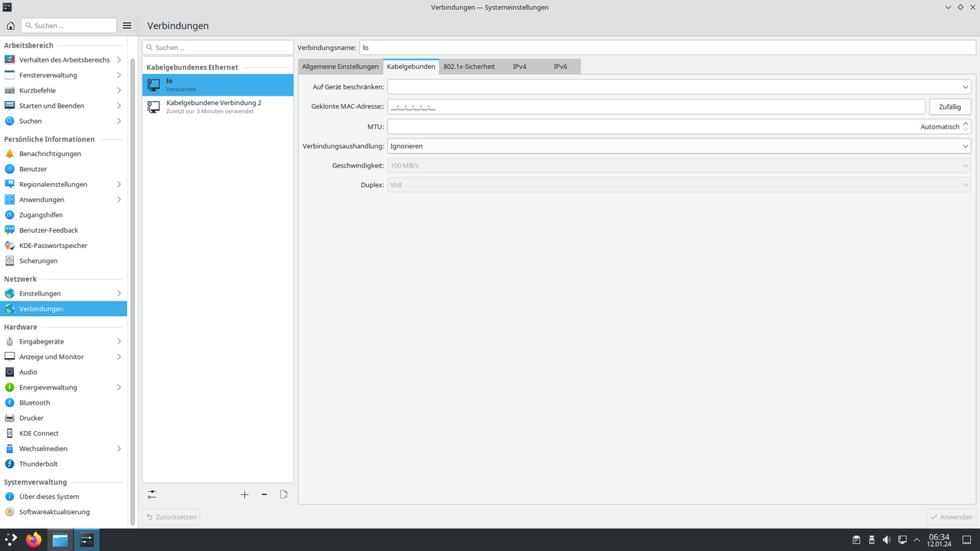
Task: Expand Anzeige und Monitor submenu
Action: pos(119,357)
